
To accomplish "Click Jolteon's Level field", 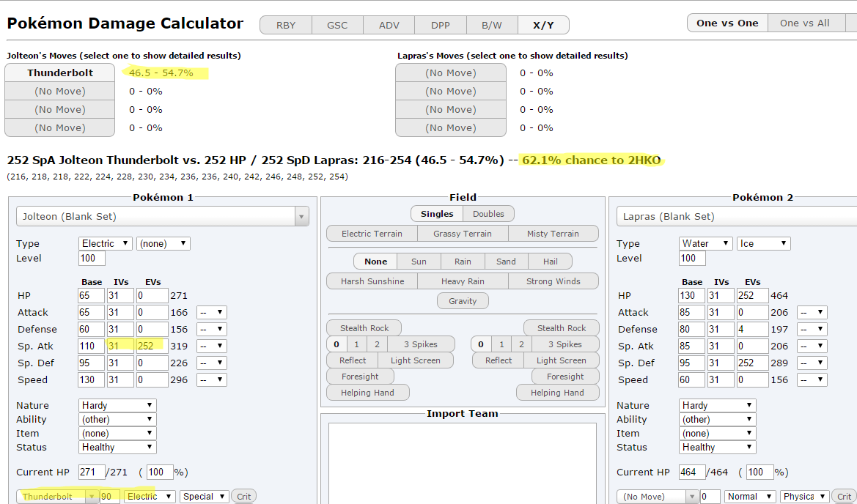I will 92,259.
